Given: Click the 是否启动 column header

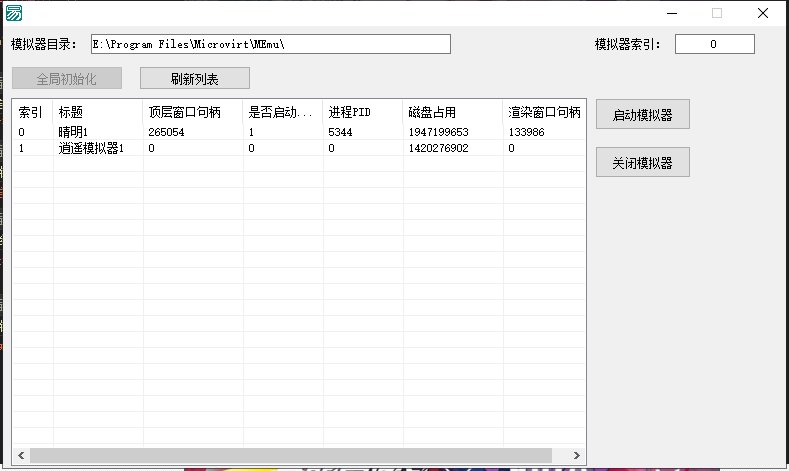Looking at the screenshot, I should point(282,112).
